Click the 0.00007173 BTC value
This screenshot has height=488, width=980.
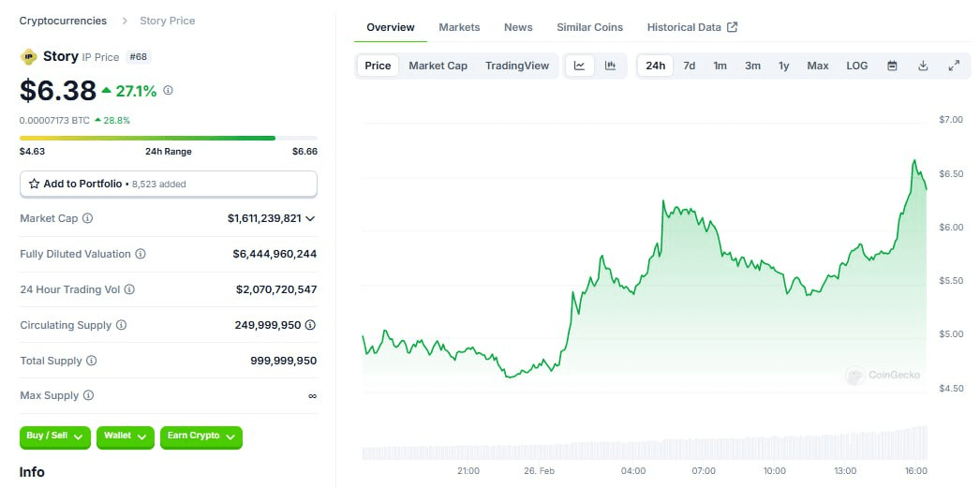54,120
